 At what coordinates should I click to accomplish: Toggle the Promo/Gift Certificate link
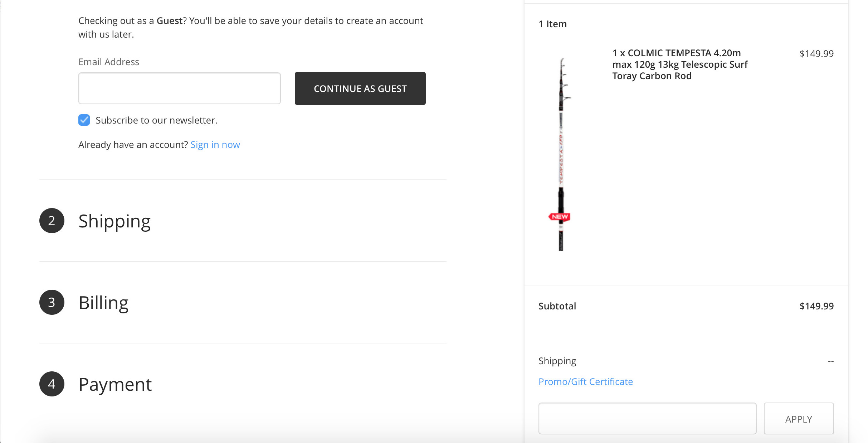tap(585, 382)
